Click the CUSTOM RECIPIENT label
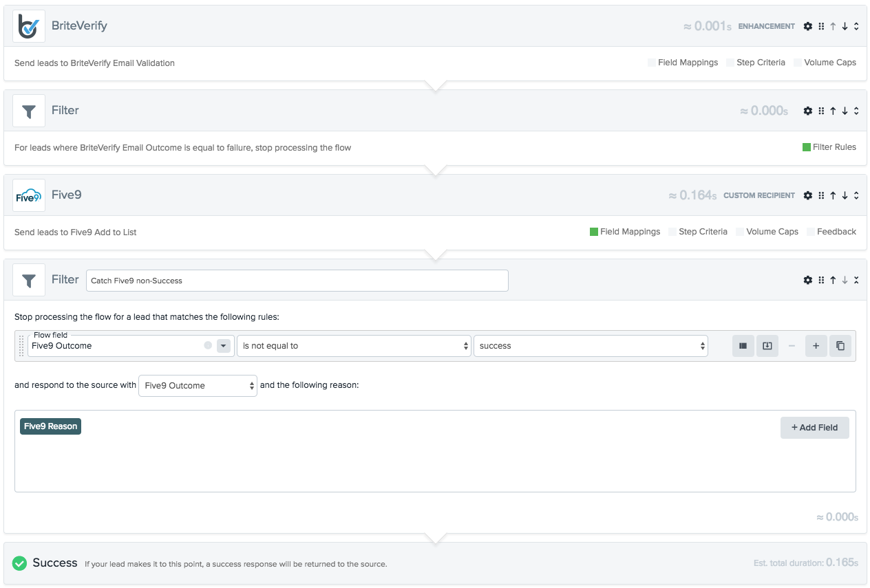The width and height of the screenshot is (870, 588). (x=759, y=195)
